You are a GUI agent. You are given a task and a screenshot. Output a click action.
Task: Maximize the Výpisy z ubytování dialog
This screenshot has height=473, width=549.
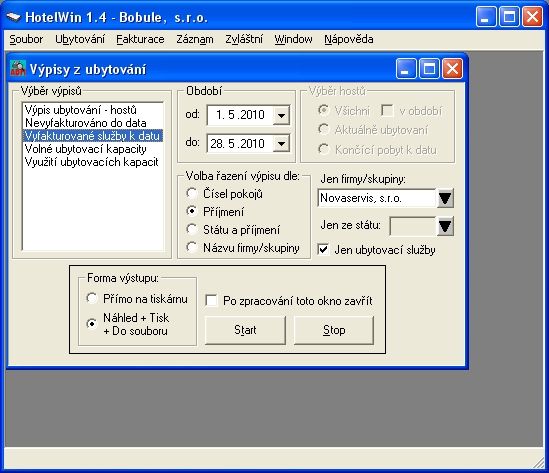[429, 69]
